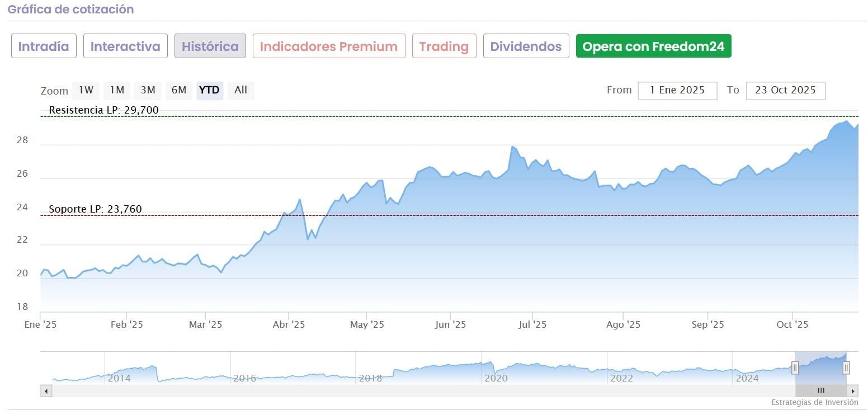Click the Opera con Freedom24 button
This screenshot has width=868, height=419.
tap(653, 46)
